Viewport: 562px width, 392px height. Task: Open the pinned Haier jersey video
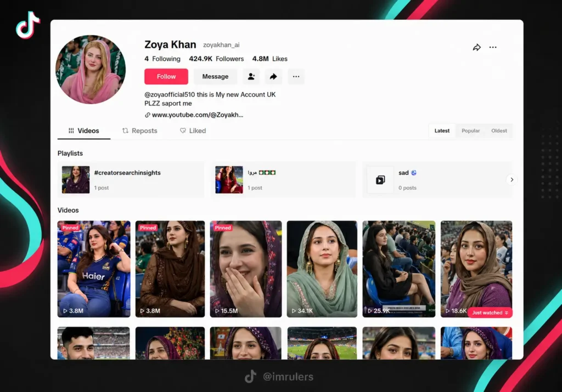pos(94,269)
